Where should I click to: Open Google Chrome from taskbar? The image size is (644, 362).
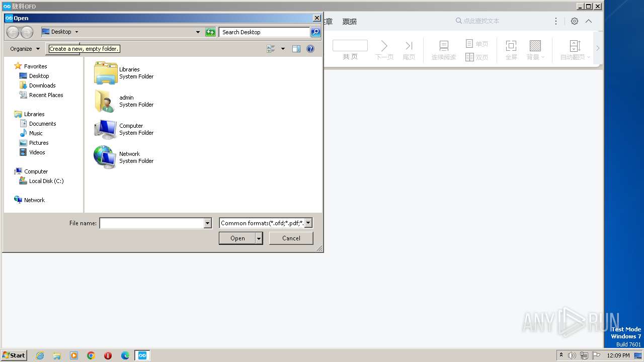(91, 355)
